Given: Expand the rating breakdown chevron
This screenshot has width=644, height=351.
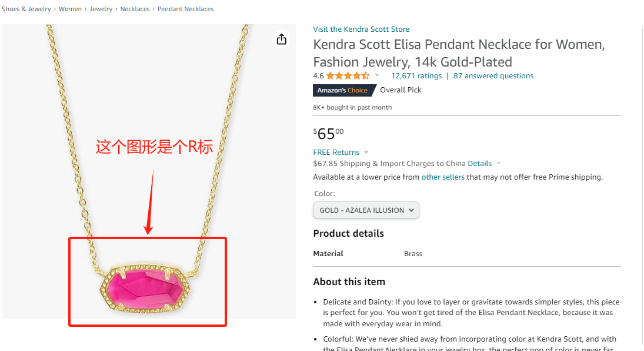Looking at the screenshot, I should [377, 75].
